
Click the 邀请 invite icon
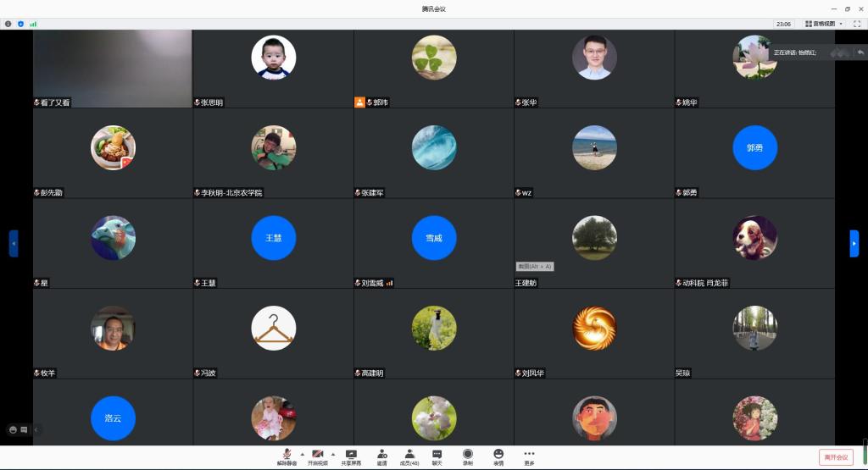381,456
